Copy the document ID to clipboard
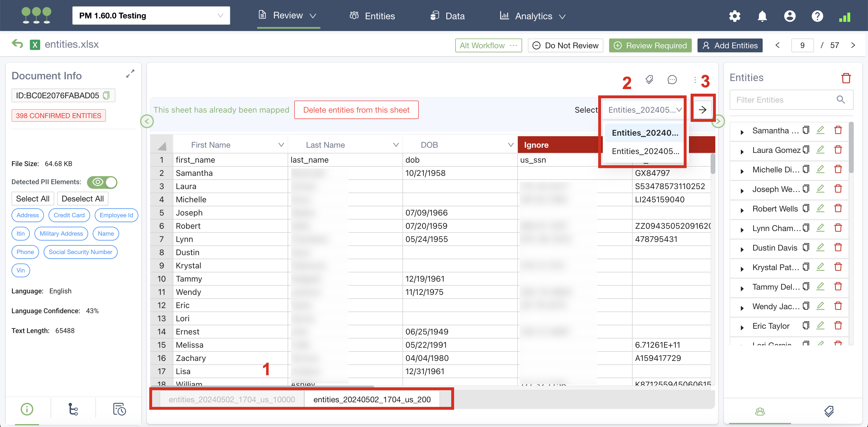Viewport: 868px width, 427px height. 106,95
